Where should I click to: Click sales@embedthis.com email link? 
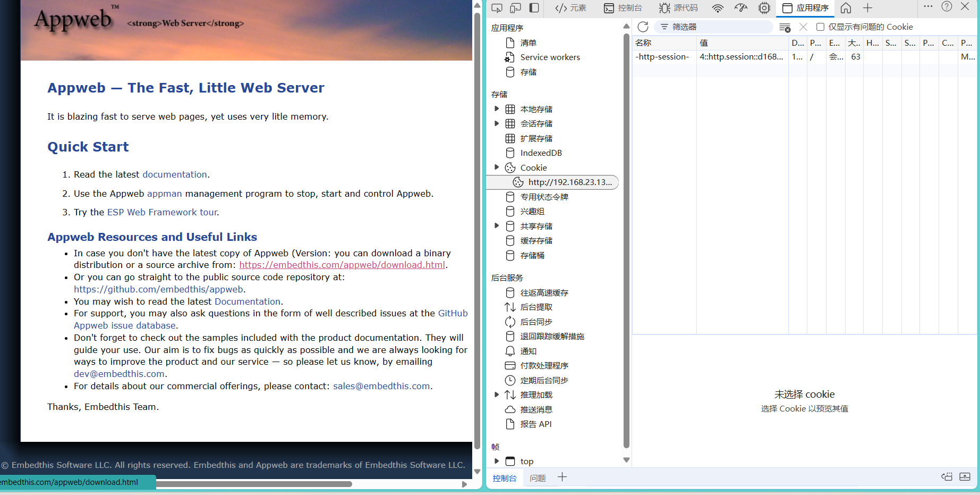pyautogui.click(x=381, y=386)
